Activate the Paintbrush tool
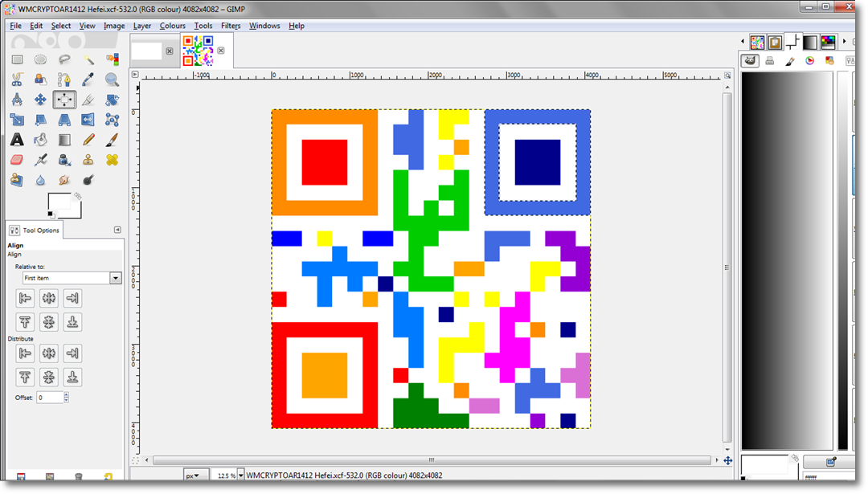 pyautogui.click(x=112, y=140)
